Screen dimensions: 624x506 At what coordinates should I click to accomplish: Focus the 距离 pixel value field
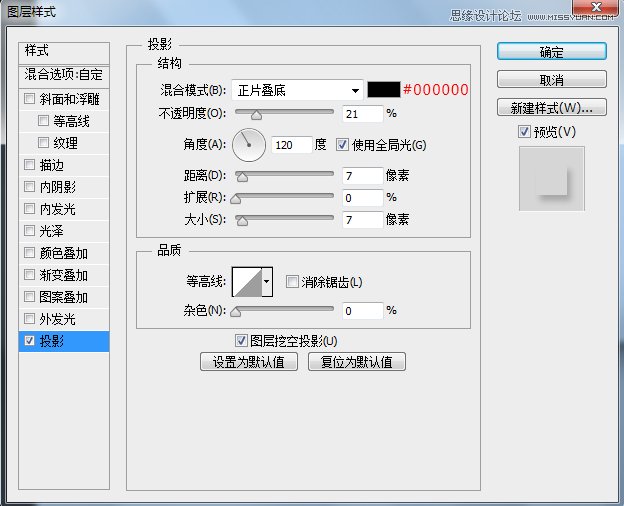point(363,176)
